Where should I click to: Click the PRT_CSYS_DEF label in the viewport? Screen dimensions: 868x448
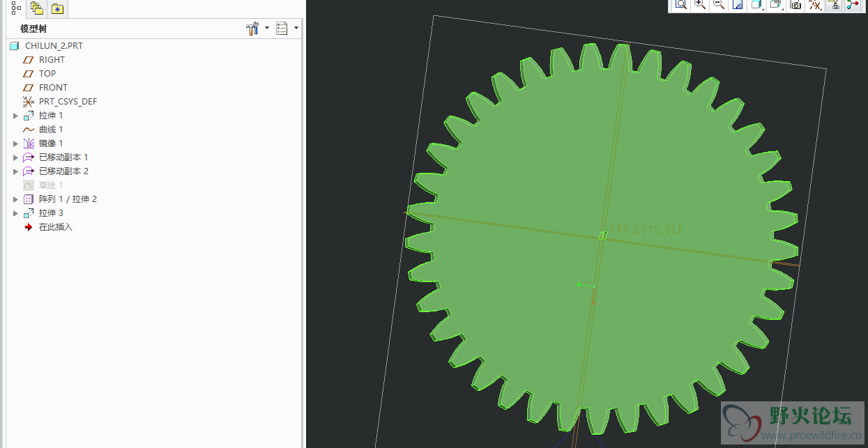pyautogui.click(x=647, y=229)
